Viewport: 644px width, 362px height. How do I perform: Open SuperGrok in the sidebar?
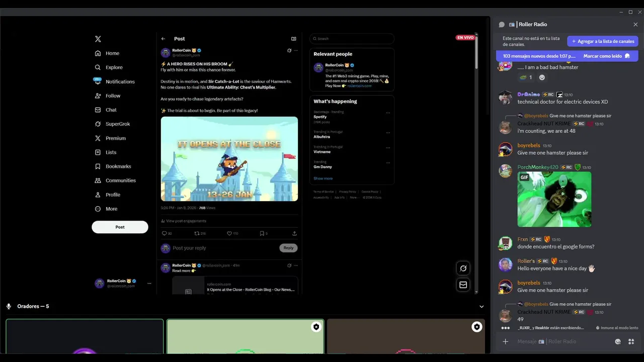(x=112, y=124)
